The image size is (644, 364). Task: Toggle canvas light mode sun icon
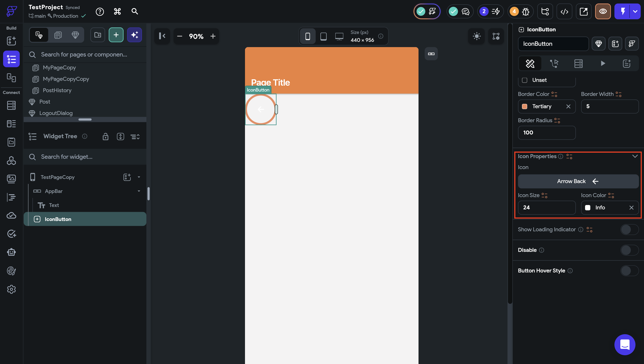476,36
